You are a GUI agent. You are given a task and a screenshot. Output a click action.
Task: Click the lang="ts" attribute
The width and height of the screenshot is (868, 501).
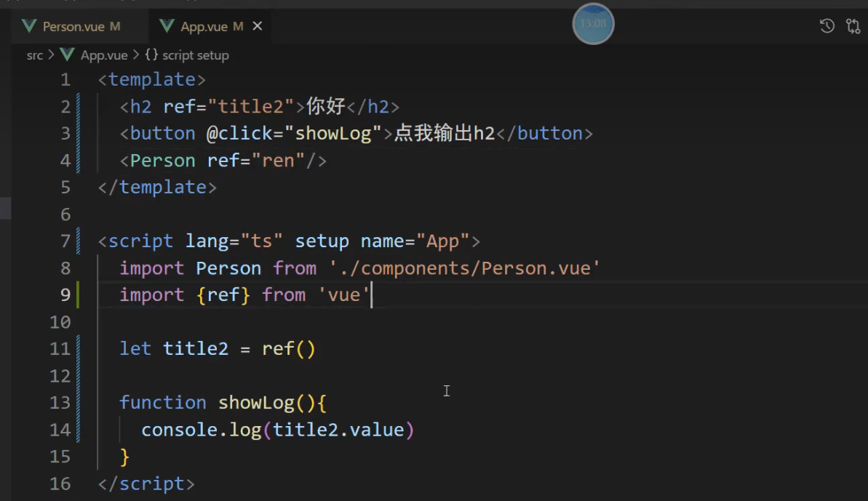point(234,241)
